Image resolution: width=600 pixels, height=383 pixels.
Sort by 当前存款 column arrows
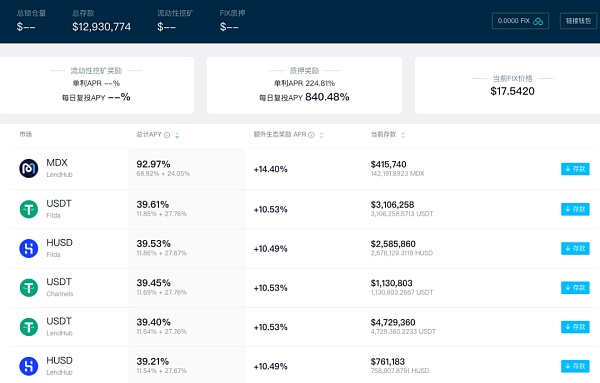coord(403,135)
